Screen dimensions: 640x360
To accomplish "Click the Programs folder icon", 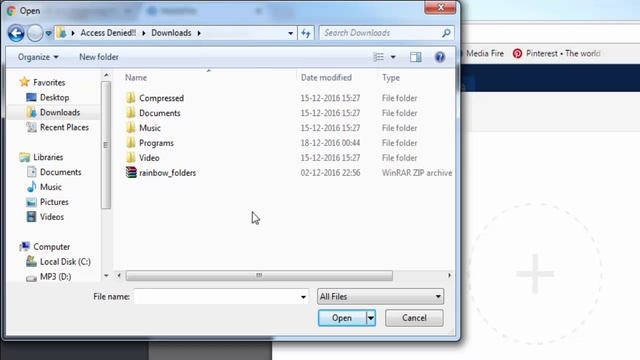I will (131, 143).
